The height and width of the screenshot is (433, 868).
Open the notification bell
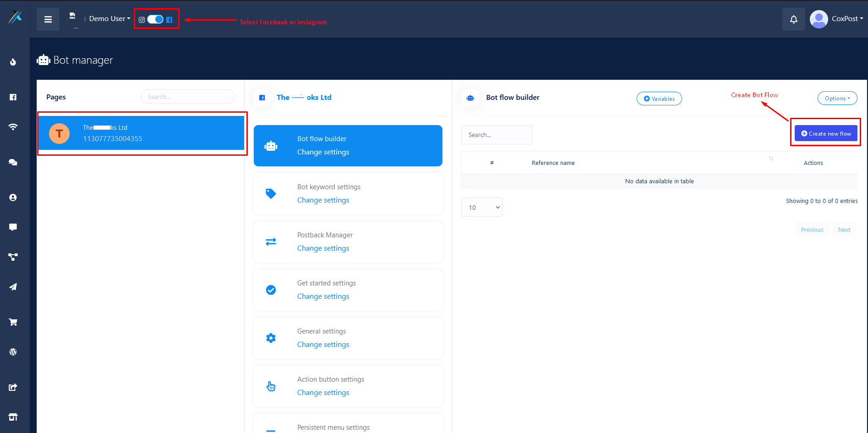coord(793,19)
